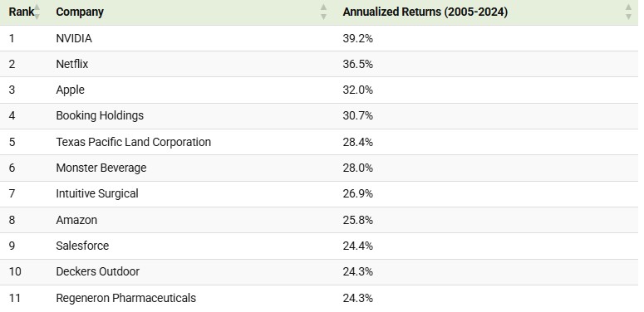Select the 36.5% return value
Image resolution: width=644 pixels, height=312 pixels.
click(358, 65)
